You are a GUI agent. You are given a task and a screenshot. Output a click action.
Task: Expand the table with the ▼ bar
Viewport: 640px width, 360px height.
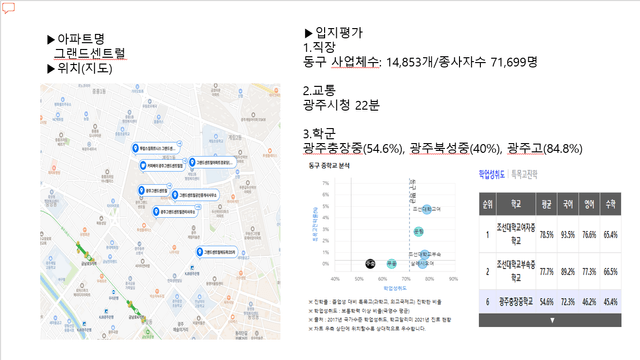(550, 320)
